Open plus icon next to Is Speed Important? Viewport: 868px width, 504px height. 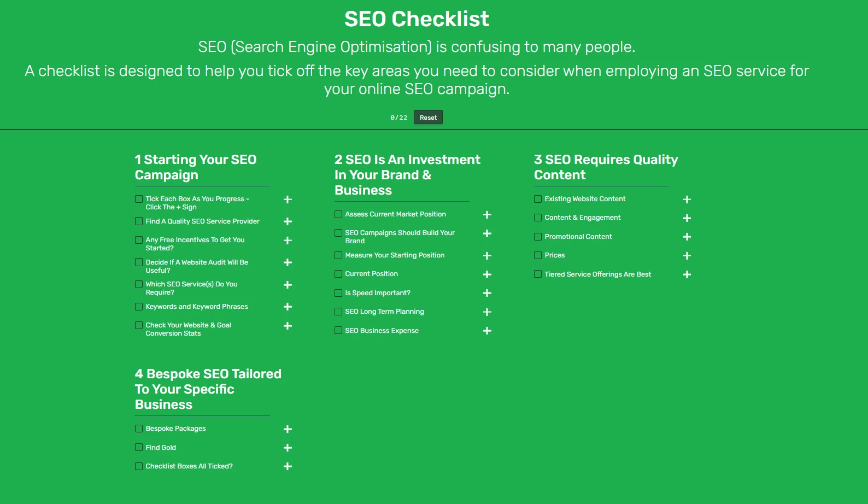(x=487, y=293)
